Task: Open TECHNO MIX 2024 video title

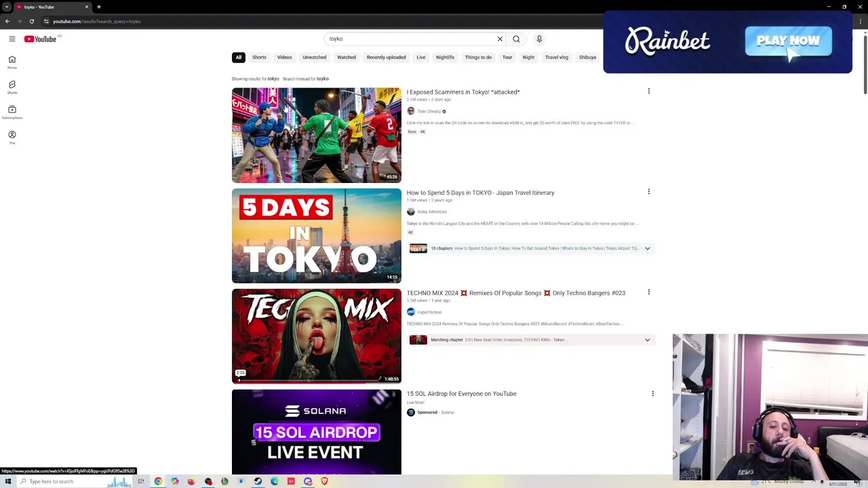Action: pyautogui.click(x=516, y=293)
